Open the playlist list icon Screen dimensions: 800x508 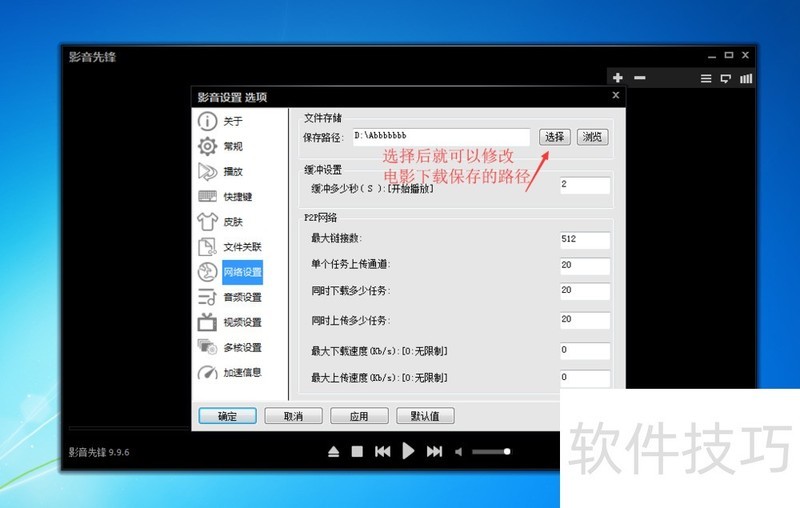click(706, 79)
